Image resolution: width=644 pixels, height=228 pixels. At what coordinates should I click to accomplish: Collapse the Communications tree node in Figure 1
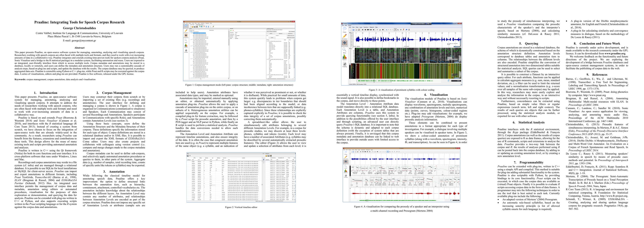[x=190, y=32]
